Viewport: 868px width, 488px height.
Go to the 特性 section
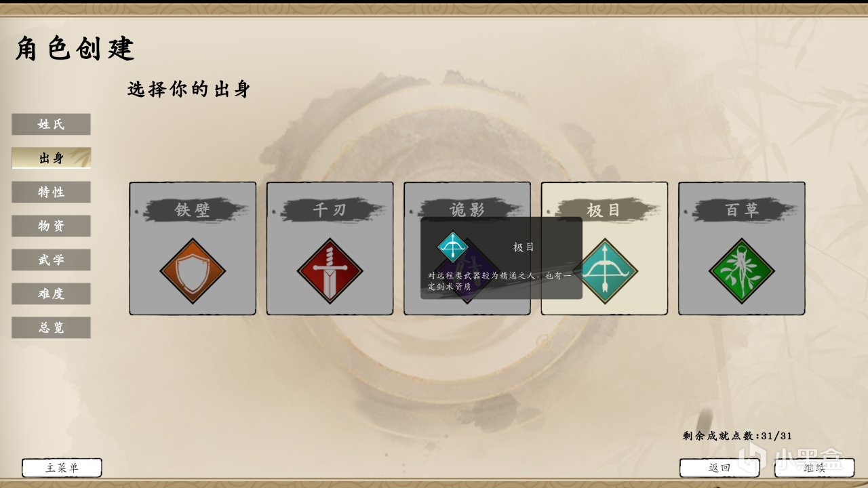pos(51,192)
